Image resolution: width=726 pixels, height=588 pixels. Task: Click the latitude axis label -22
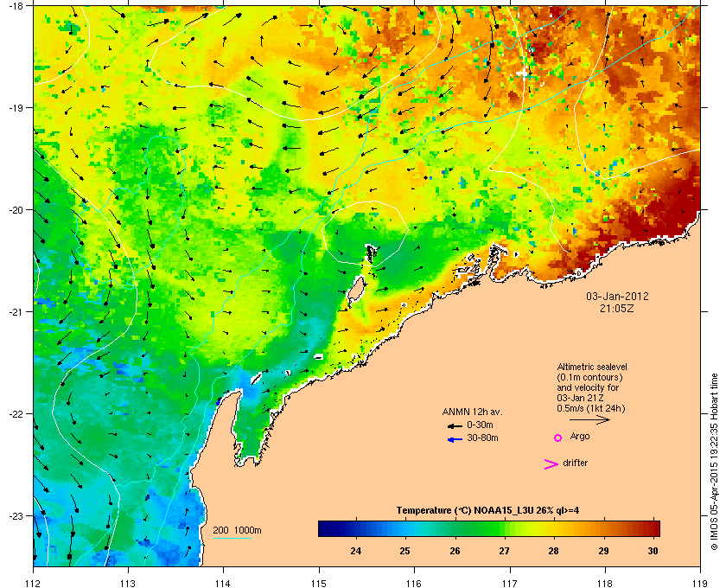(x=16, y=413)
